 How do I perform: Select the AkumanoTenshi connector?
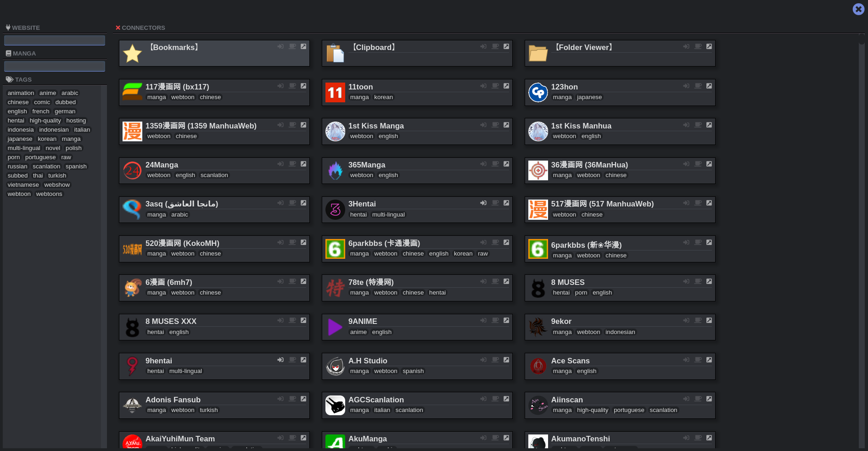620,440
